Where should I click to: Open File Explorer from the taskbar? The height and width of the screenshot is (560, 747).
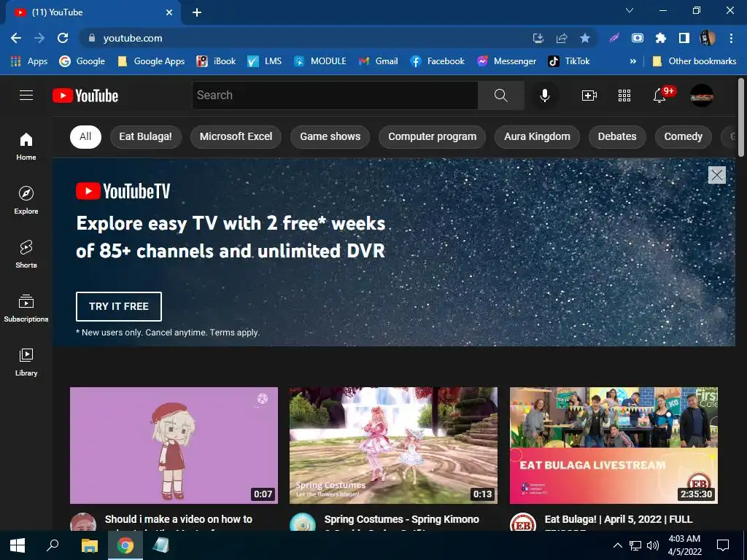click(90, 545)
